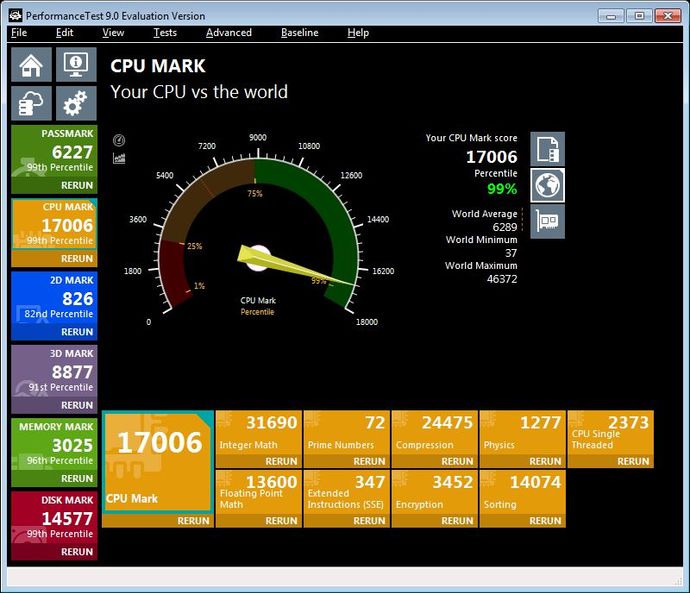Click the document chart icon beside the score
690x593 pixels.
coord(547,149)
